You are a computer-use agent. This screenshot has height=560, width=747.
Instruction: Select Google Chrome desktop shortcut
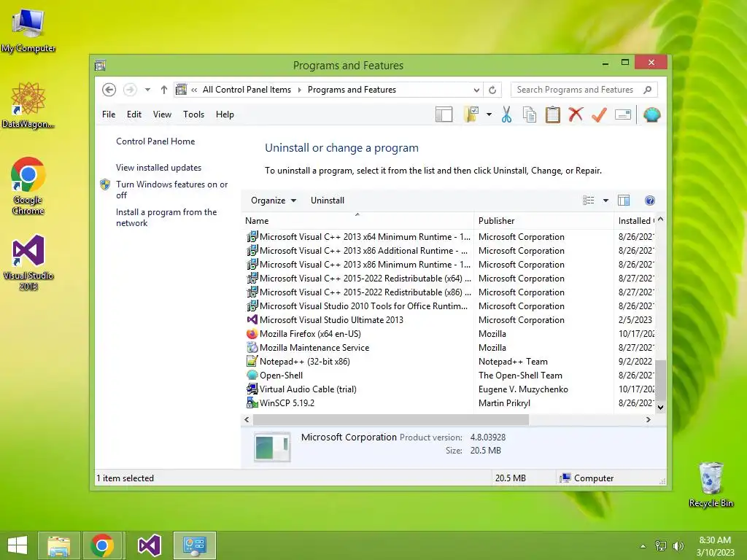(28, 186)
